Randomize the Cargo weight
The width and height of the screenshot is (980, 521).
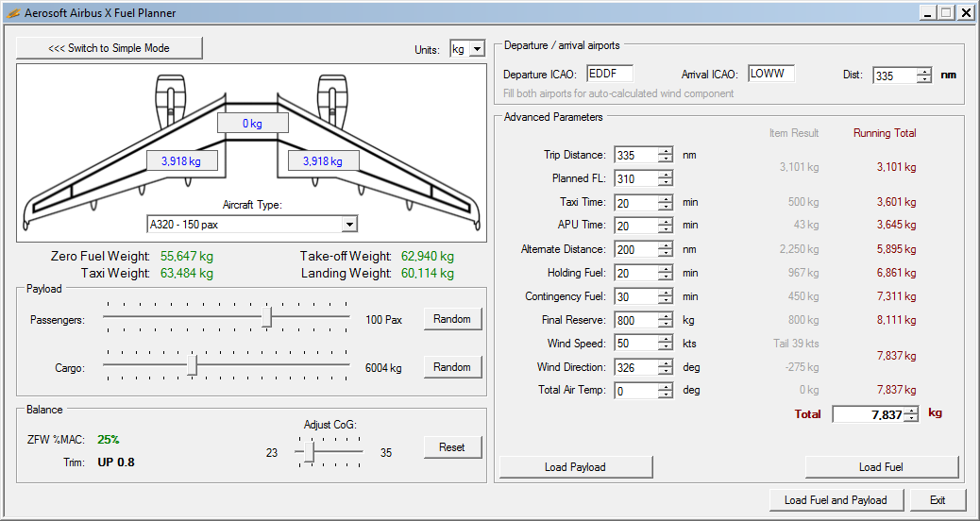452,367
